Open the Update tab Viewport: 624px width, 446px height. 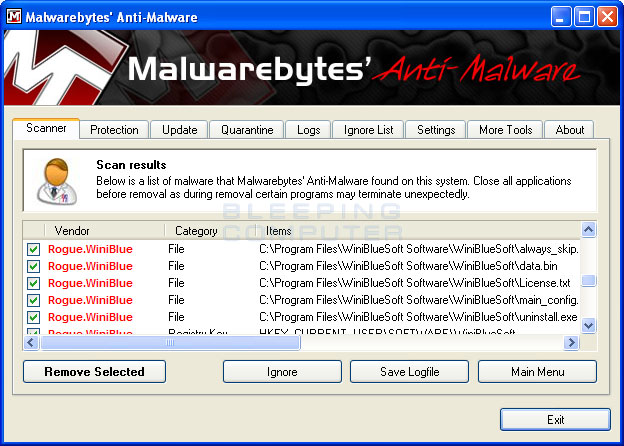(x=179, y=130)
